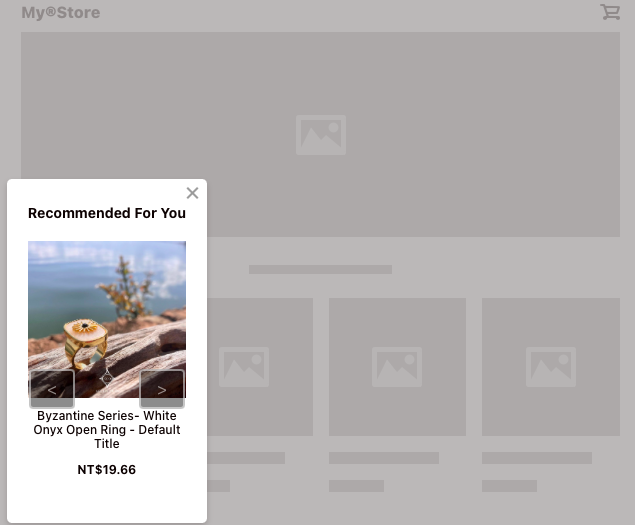Show previous recommended product
The width and height of the screenshot is (635, 525).
click(52, 389)
